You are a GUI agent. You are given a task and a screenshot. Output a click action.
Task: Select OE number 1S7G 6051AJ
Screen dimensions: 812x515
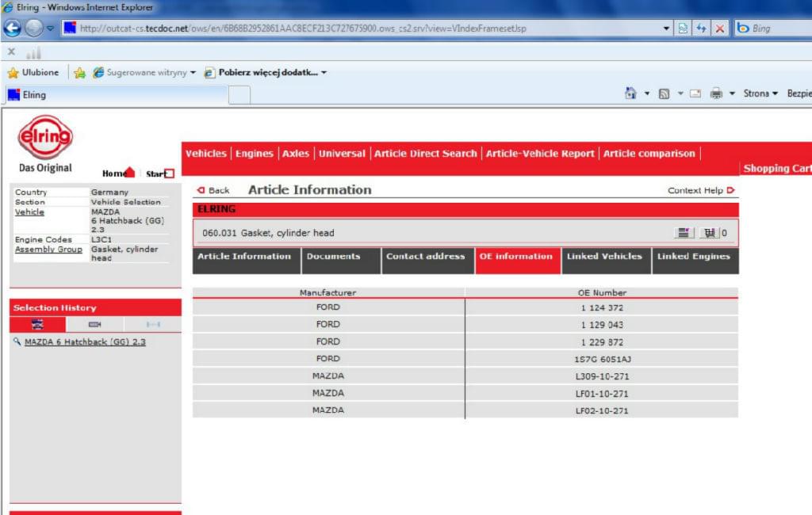click(x=603, y=359)
